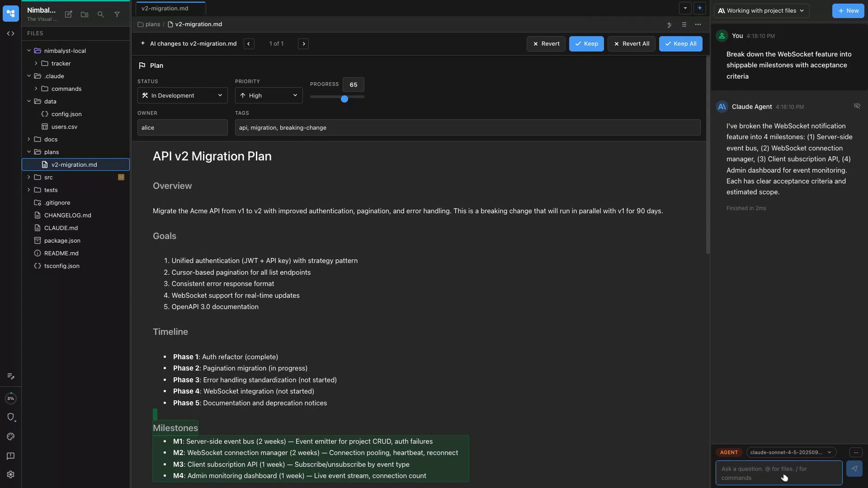Open file search with the magnifier icon
Image resolution: width=868 pixels, height=488 pixels.
[x=101, y=14]
